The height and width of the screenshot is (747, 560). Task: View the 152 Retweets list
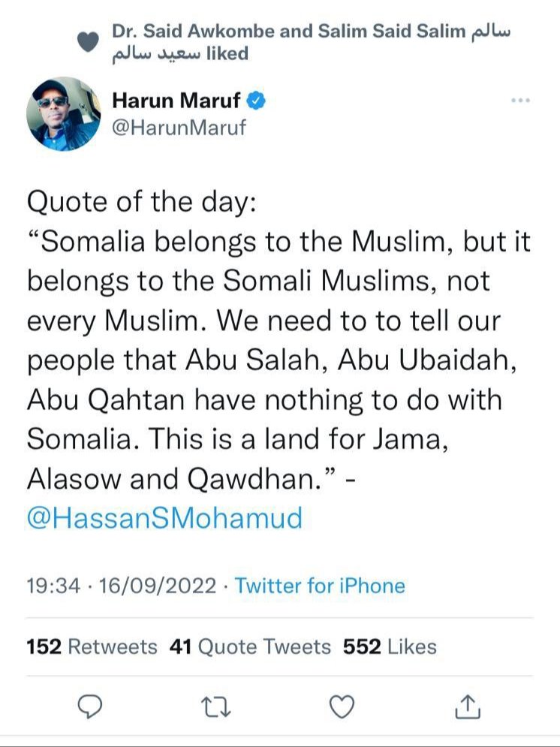point(92,646)
